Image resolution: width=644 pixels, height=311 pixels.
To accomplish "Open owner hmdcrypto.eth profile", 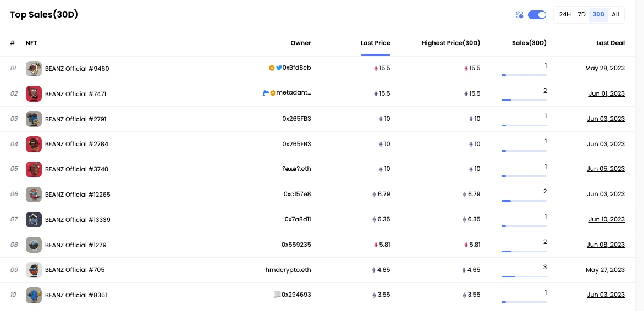I will (x=288, y=270).
